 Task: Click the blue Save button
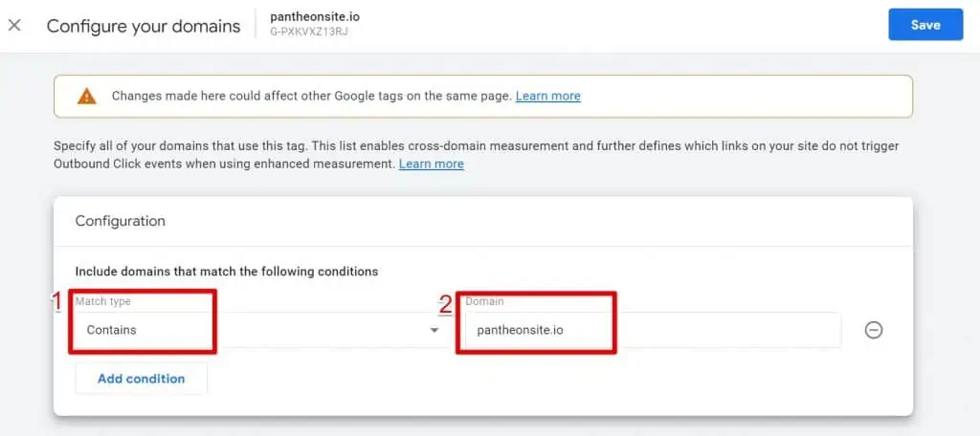925,25
